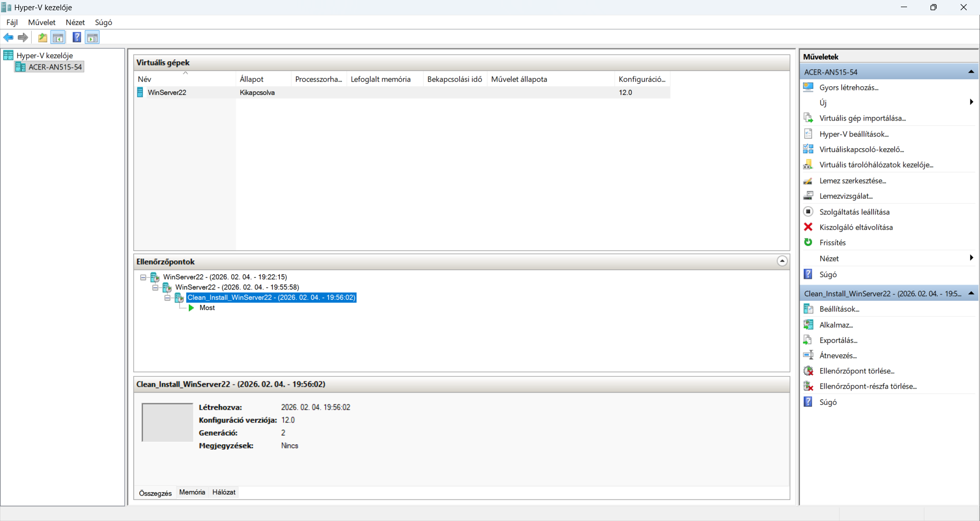Collapse the WinServer22 19:22:15 checkpoint node
The width and height of the screenshot is (980, 521).
click(143, 277)
